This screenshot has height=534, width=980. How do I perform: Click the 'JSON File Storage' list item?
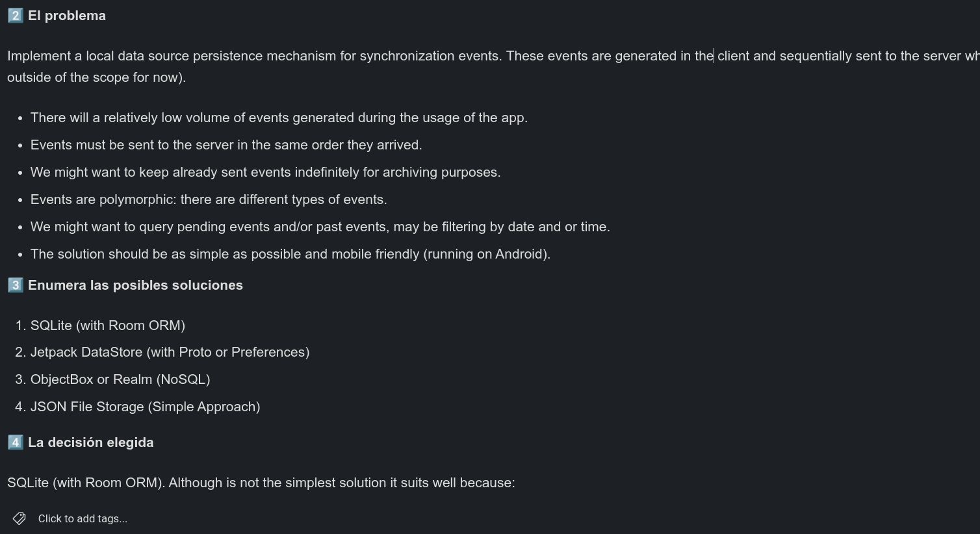pos(145,407)
